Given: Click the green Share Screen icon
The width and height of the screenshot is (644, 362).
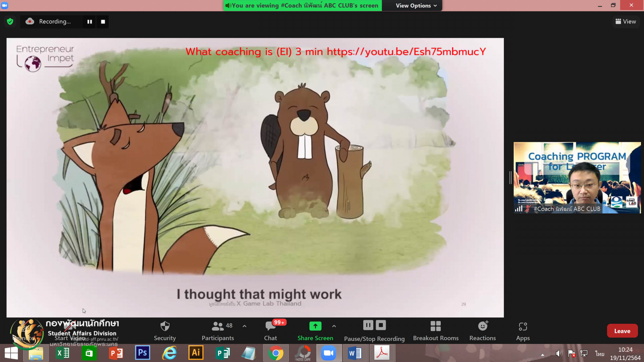Looking at the screenshot, I should (315, 326).
